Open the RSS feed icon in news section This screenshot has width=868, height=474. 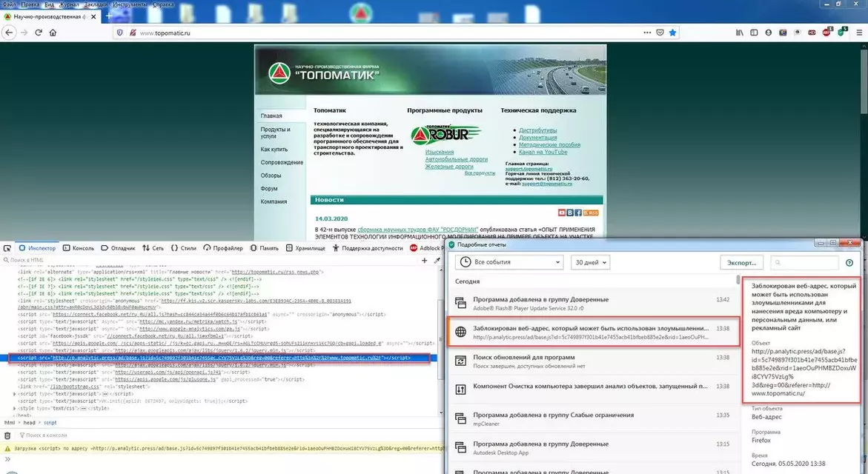pos(591,213)
